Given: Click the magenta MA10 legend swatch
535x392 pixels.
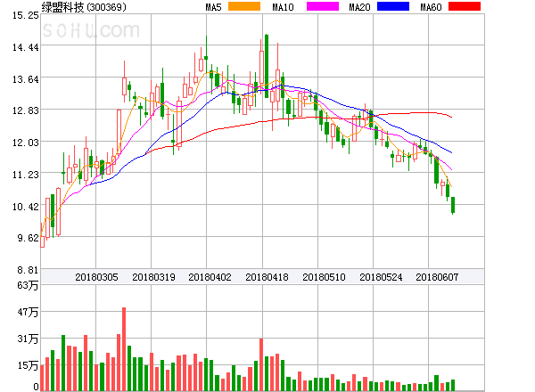Looking at the screenshot, I should (x=323, y=6).
